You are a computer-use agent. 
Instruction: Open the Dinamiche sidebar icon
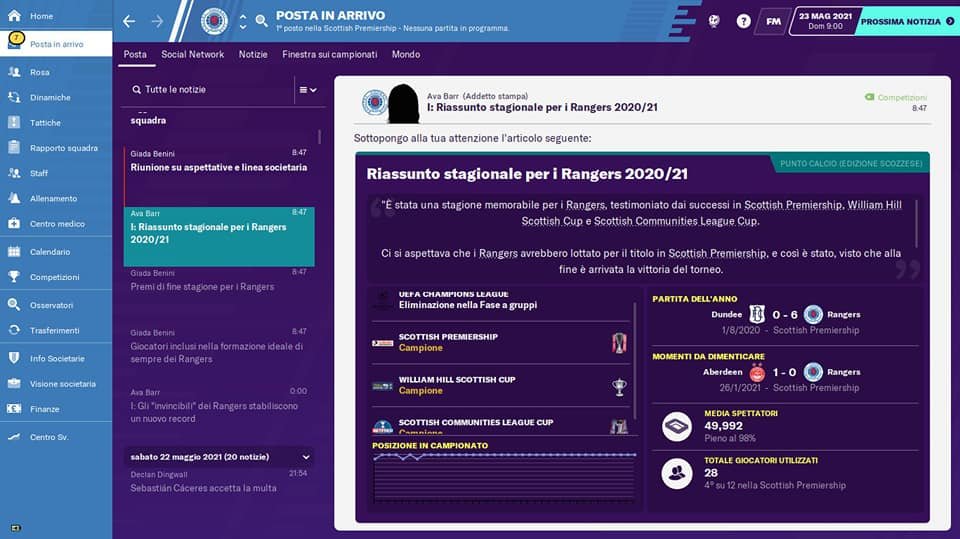pos(14,97)
